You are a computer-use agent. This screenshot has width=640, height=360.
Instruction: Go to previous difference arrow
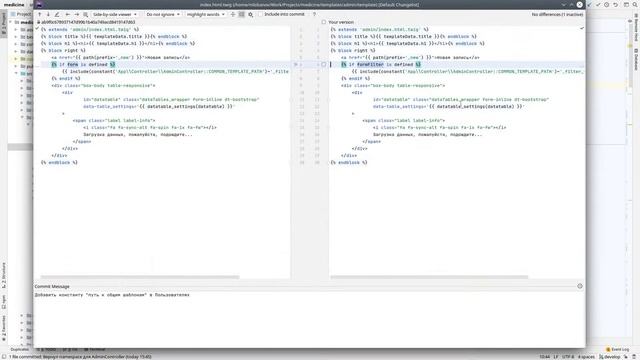click(40, 14)
